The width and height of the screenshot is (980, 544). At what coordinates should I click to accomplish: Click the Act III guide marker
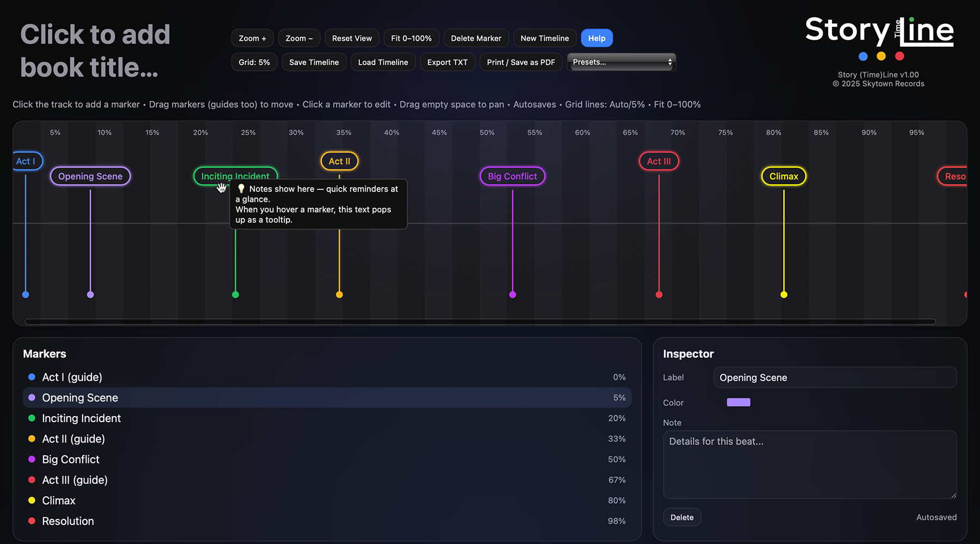coord(658,161)
